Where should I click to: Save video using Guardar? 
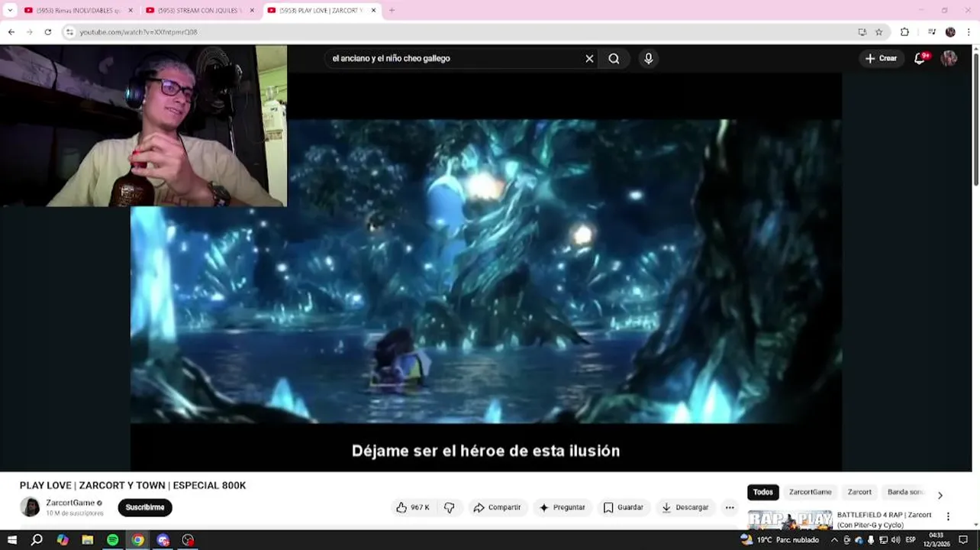624,507
